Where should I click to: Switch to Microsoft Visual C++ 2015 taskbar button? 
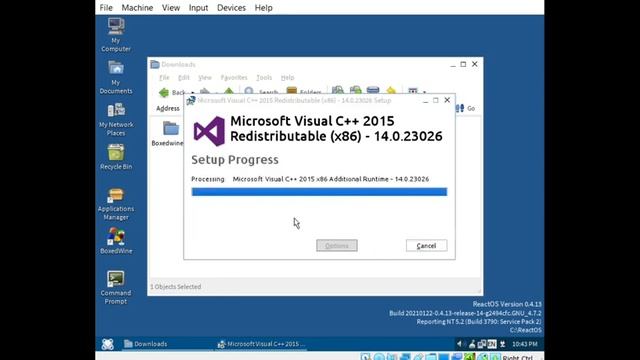261,344
